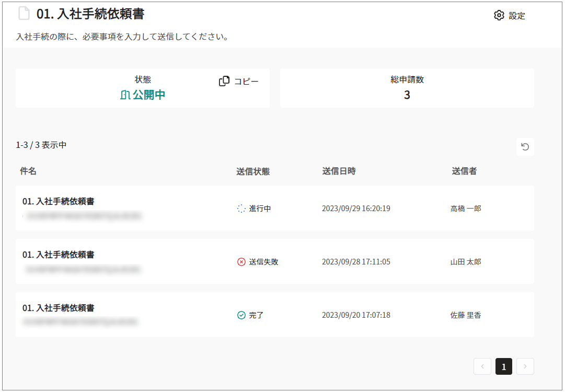Open the row sent by 高橋 一郎

pos(274,208)
